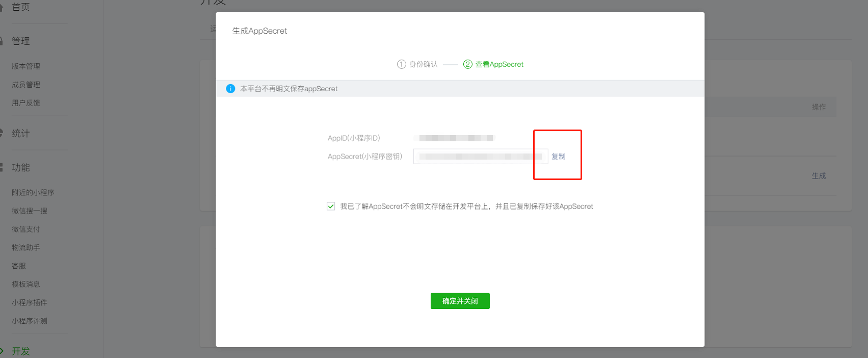The image size is (868, 358).
Task: Open 小程序插件 page
Action: (30, 303)
